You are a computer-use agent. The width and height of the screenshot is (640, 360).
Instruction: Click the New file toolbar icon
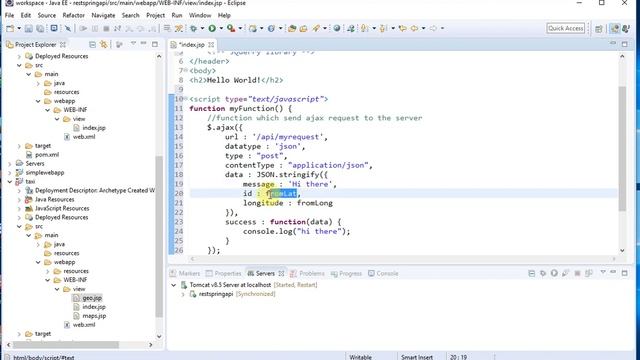(10, 29)
